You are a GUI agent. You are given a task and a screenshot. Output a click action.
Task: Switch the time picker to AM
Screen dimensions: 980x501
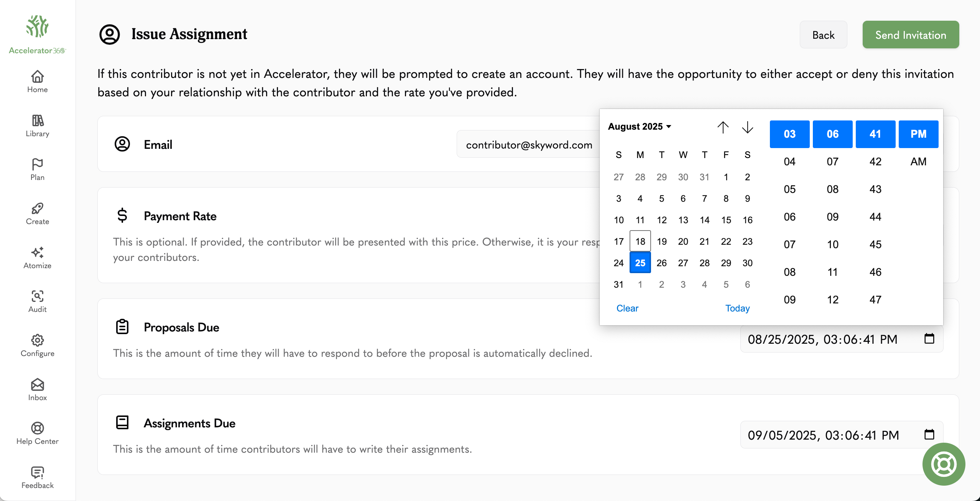click(918, 162)
